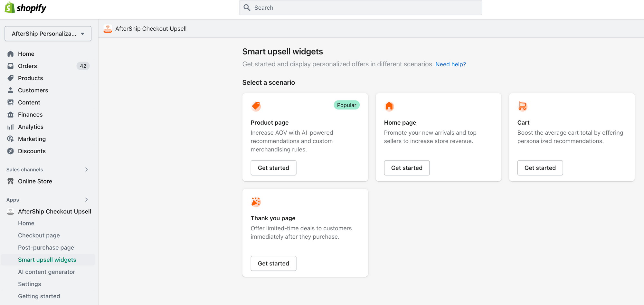
Task: Open the Need help? link
Action: tap(450, 64)
